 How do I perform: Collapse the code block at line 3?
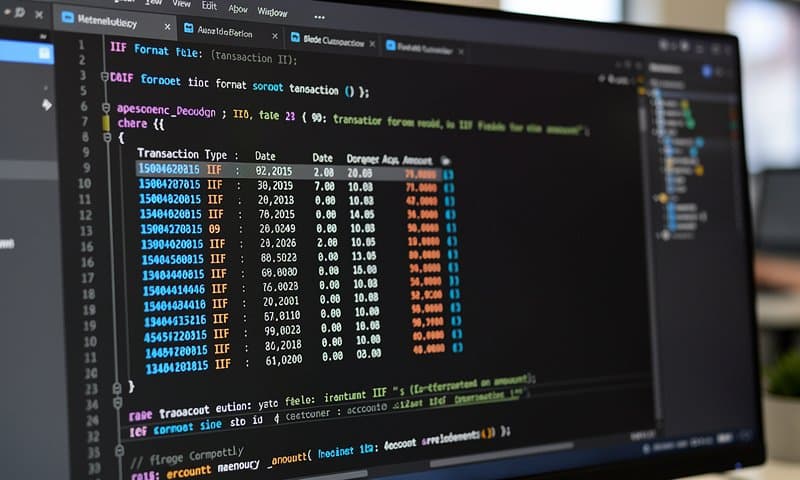(105, 76)
